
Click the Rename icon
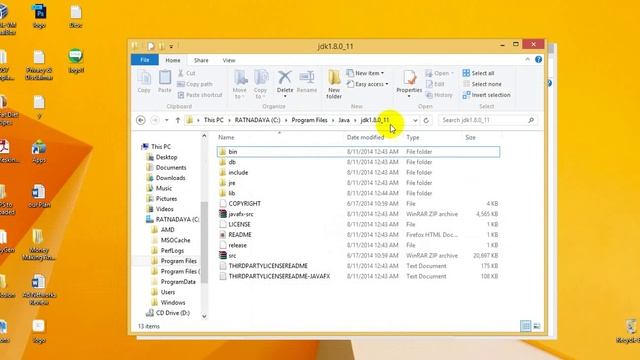pos(307,81)
